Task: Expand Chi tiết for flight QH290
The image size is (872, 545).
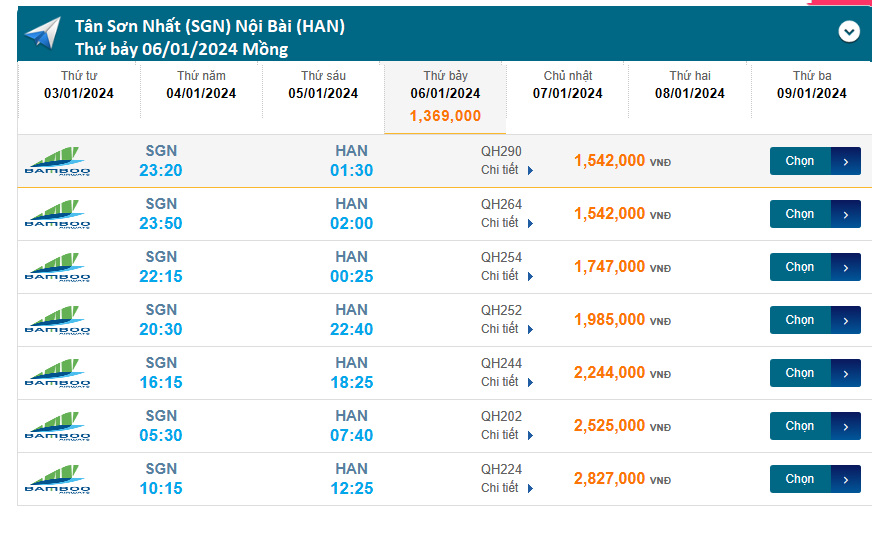Action: 507,170
